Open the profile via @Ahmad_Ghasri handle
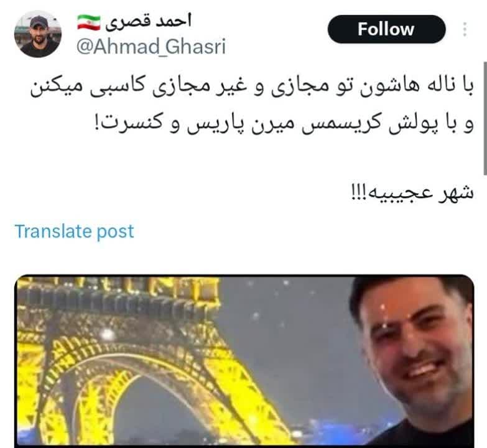Viewport: 487px width, 448px height. [151, 47]
